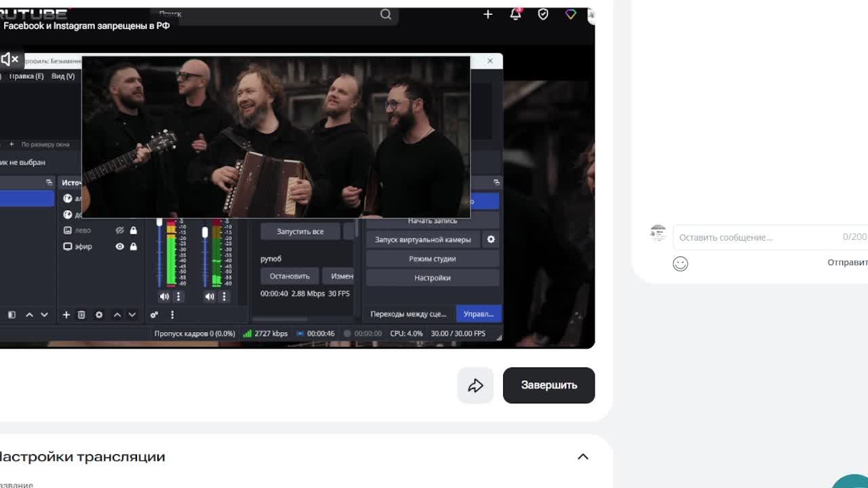
Task: Open advanced audio properties gears icon
Action: click(x=154, y=314)
